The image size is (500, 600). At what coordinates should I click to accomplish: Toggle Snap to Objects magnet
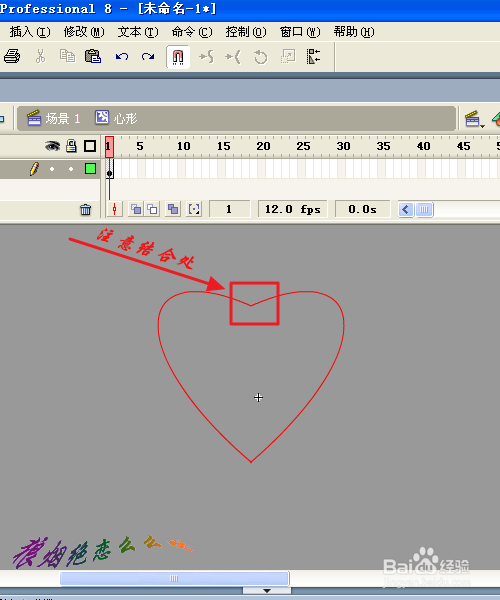tap(178, 57)
